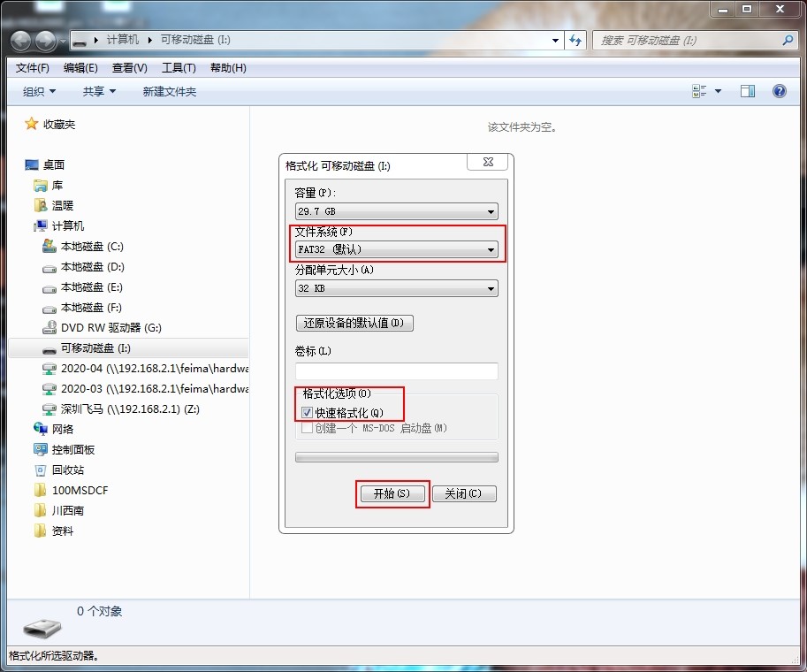Image resolution: width=807 pixels, height=672 pixels.
Task: Minimize the Explorer window
Action: pyautogui.click(x=723, y=9)
